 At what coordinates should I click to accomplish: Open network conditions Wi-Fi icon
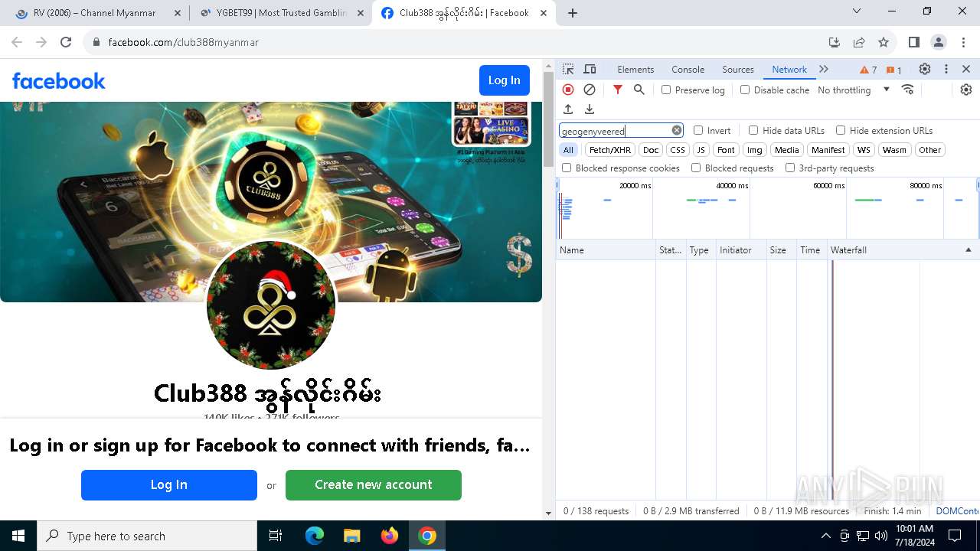coord(908,90)
